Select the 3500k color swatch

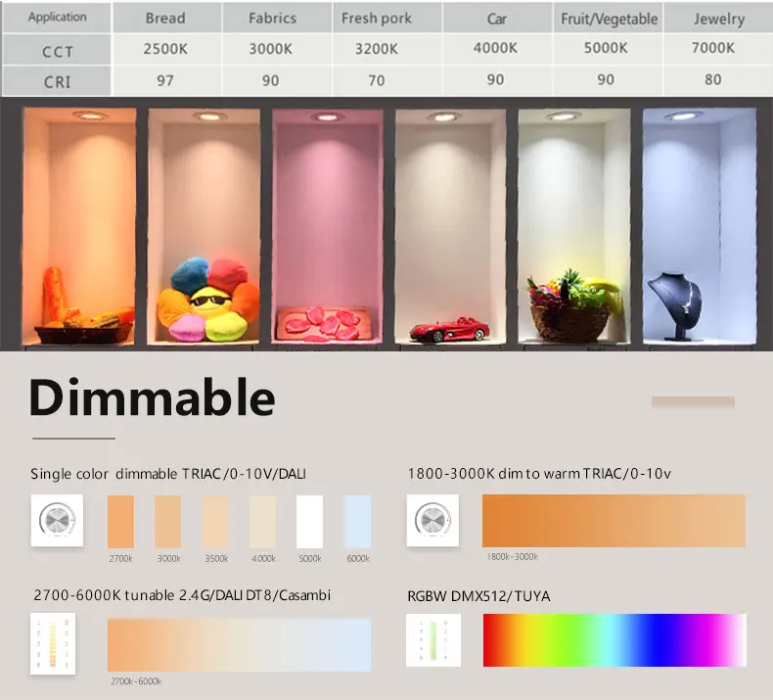tap(214, 522)
